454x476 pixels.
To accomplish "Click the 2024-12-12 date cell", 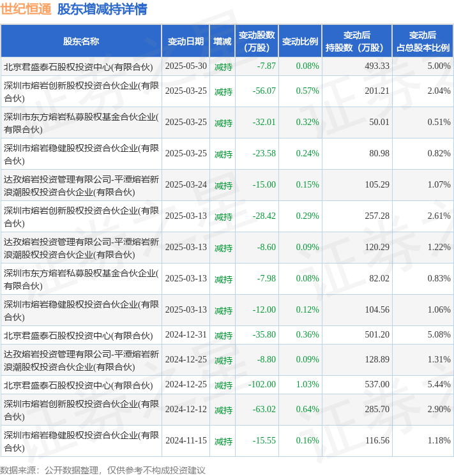I will [x=186, y=409].
